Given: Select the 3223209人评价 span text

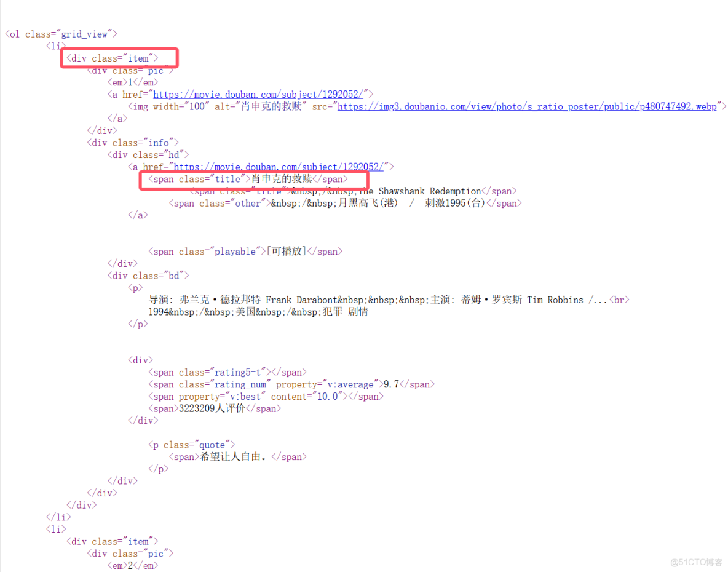Looking at the screenshot, I should pos(212,408).
